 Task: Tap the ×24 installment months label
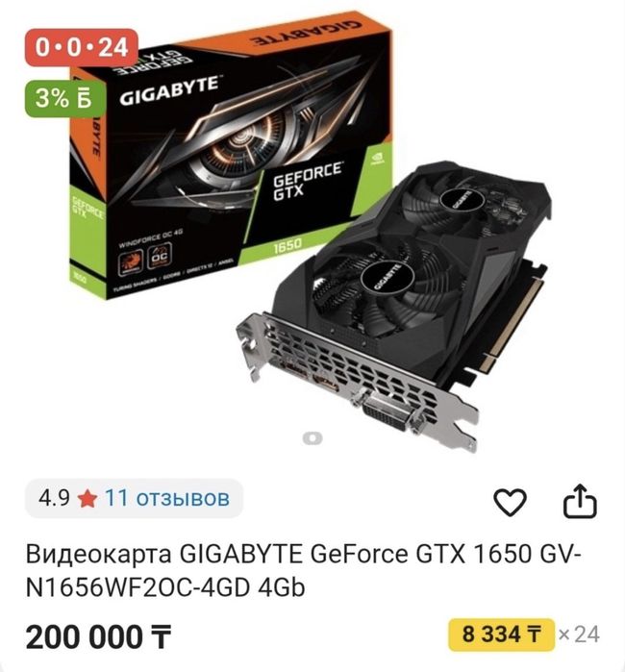pos(579,635)
